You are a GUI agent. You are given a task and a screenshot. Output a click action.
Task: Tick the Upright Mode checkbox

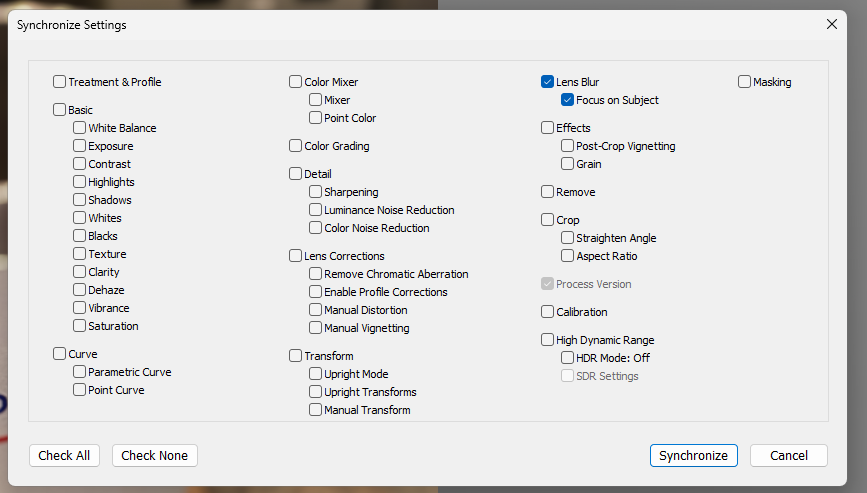coord(315,374)
